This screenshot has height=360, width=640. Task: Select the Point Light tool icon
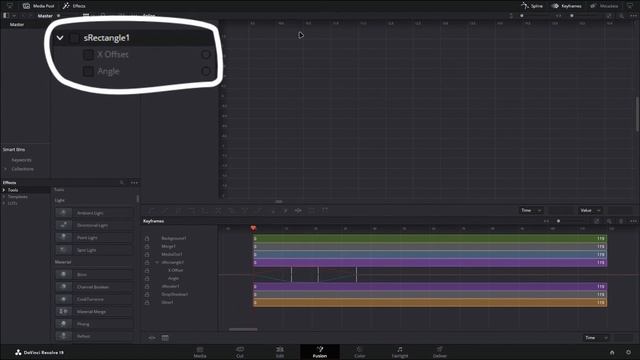coord(63,237)
